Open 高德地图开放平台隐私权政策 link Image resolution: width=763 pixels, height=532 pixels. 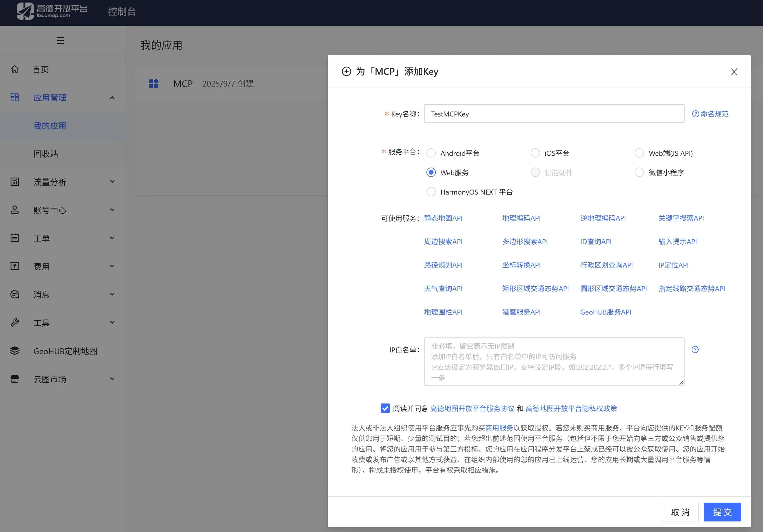click(571, 408)
